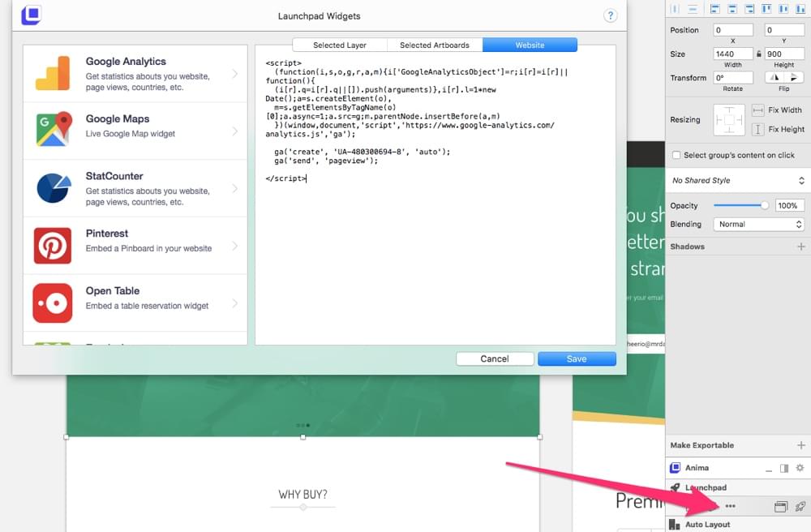Align layers to left edge
The width and height of the screenshot is (811, 532).
coord(714,9)
